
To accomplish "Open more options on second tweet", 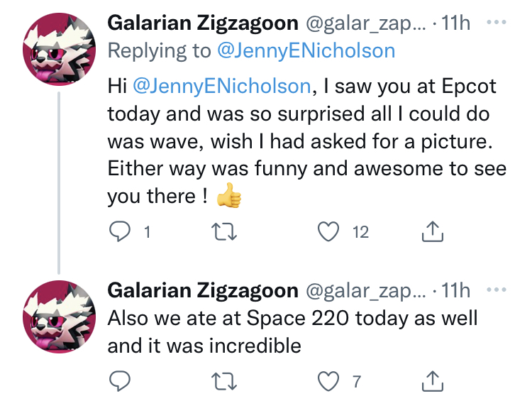I will [x=497, y=290].
